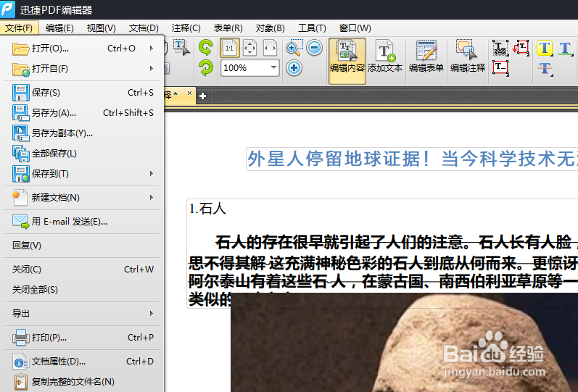This screenshot has width=578, height=392.
Task: Open the strikethrough tool options arrow
Action: point(552,75)
